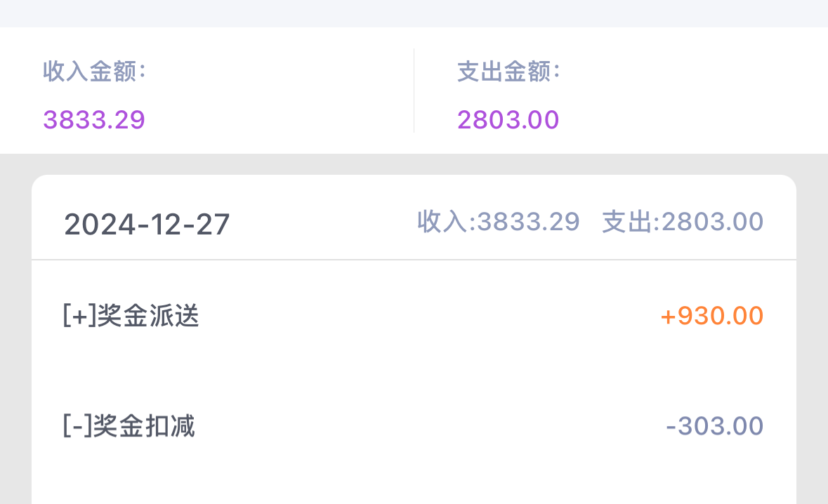Tap the 收入金额 label
Image resolution: width=828 pixels, height=504 pixels.
click(x=94, y=72)
